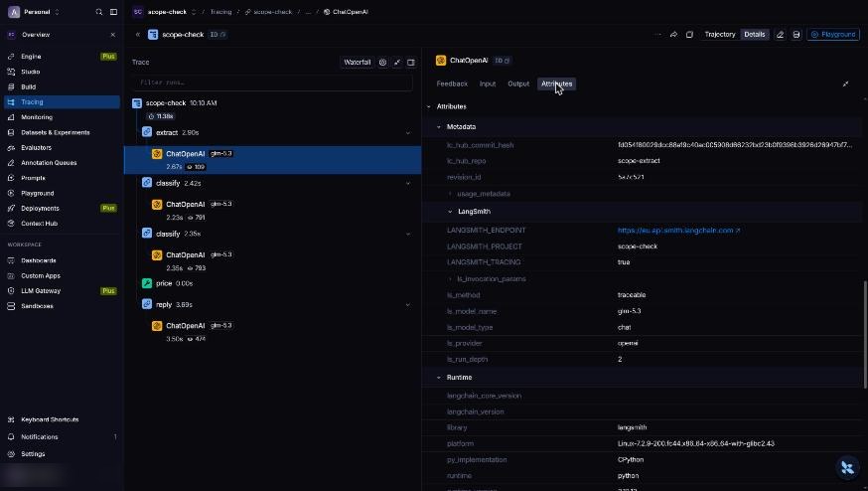This screenshot has width=868, height=491.
Task: Click the Evaluators sidebar icon
Action: pos(11,148)
